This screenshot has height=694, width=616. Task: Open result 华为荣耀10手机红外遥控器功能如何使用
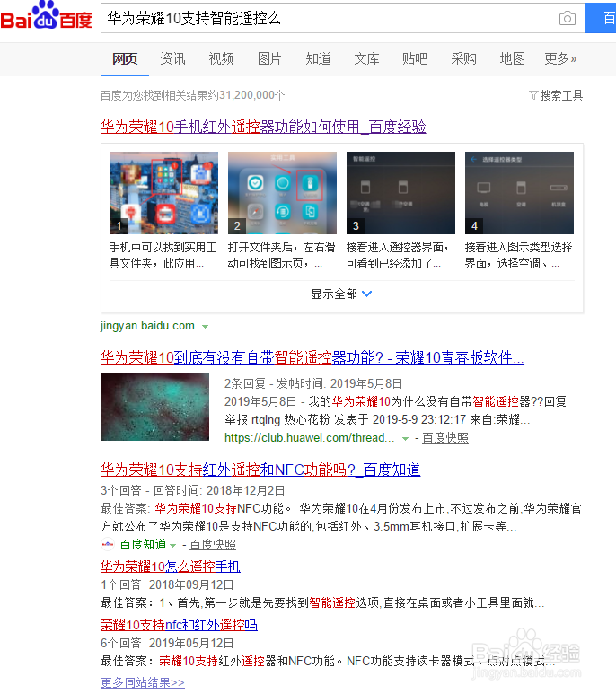[x=263, y=127]
